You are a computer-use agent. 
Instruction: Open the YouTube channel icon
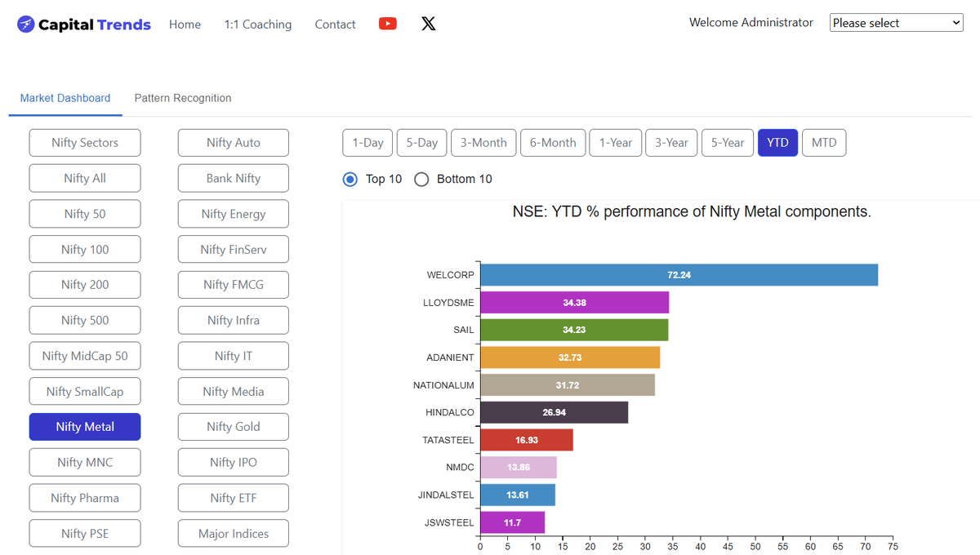388,24
